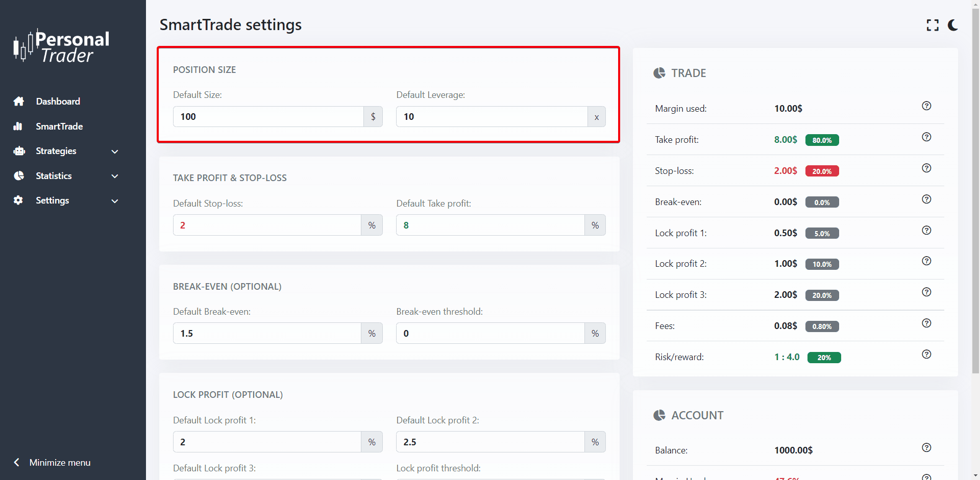Image resolution: width=980 pixels, height=480 pixels.
Task: Toggle dark mode with moon icon
Action: (x=952, y=25)
